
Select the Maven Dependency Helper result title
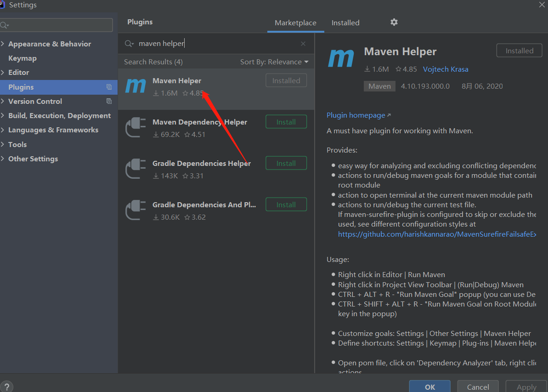click(x=199, y=122)
